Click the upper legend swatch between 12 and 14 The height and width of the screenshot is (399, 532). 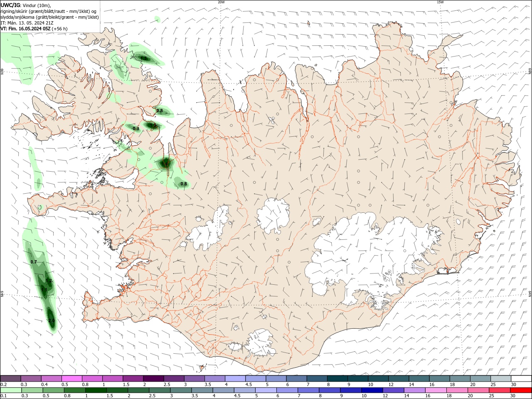pyautogui.click(x=398, y=379)
